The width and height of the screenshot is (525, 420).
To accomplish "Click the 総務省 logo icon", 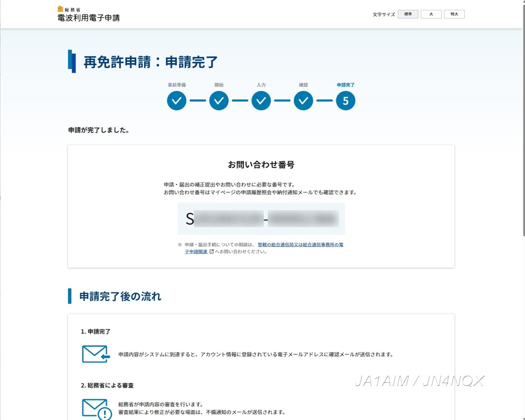I will [60, 9].
